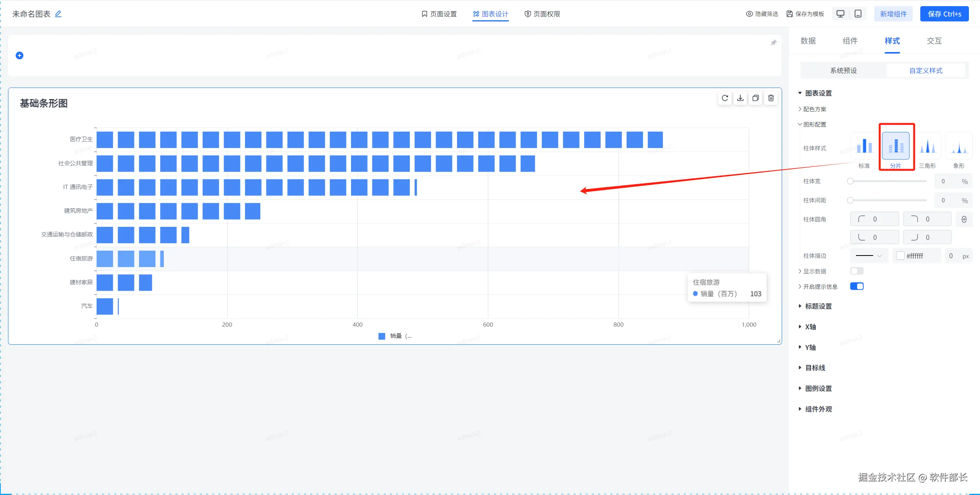980x495 pixels.
Task: Switch to desktop preview icon
Action: point(840,14)
